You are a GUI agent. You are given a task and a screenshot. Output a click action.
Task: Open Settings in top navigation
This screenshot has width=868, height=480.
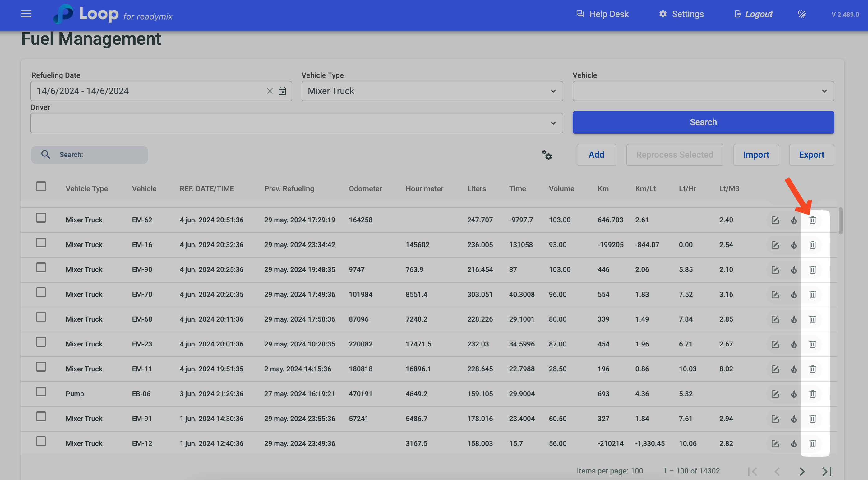coord(681,14)
